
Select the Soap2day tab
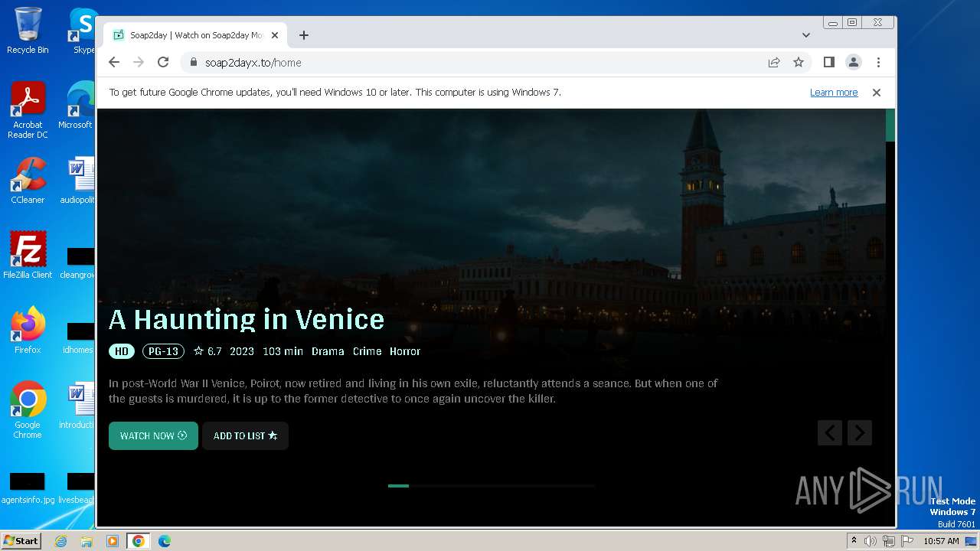[195, 35]
